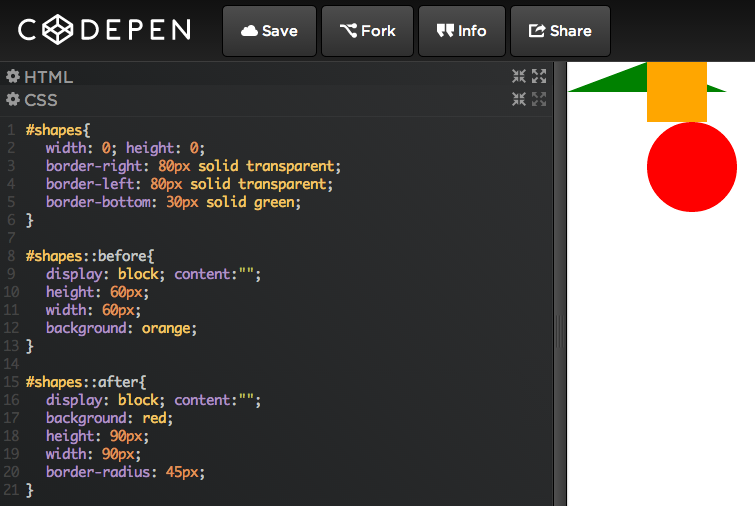Collapse the HTML editor panel

point(519,76)
